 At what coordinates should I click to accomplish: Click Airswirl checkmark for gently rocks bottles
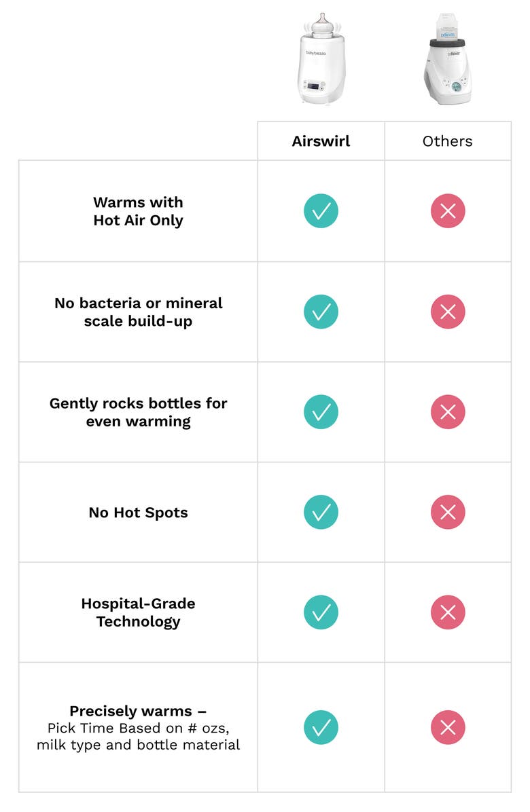tap(321, 412)
